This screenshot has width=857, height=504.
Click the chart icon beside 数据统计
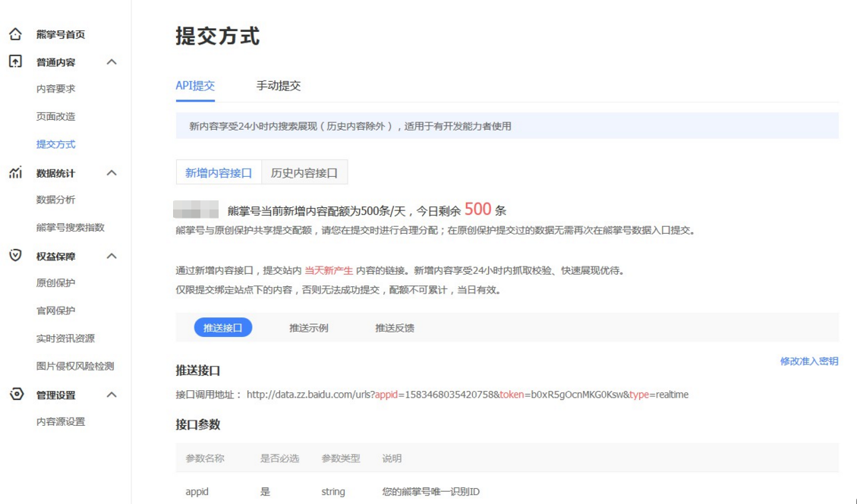point(15,173)
